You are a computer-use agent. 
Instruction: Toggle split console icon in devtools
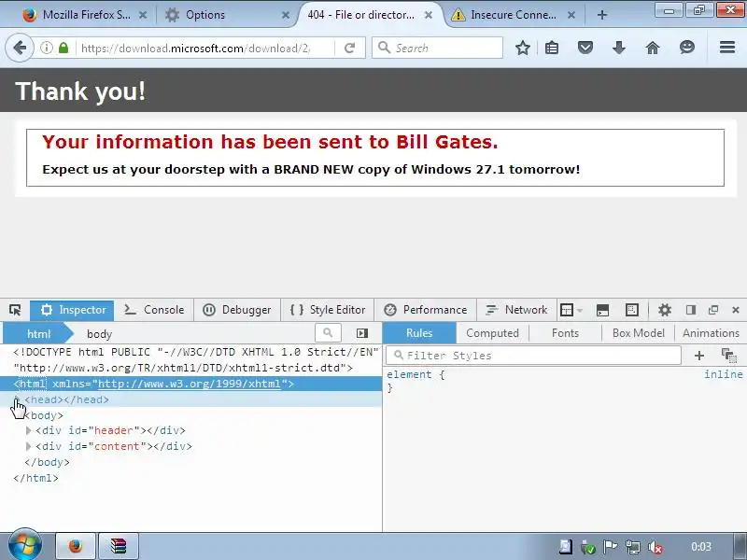[602, 310]
